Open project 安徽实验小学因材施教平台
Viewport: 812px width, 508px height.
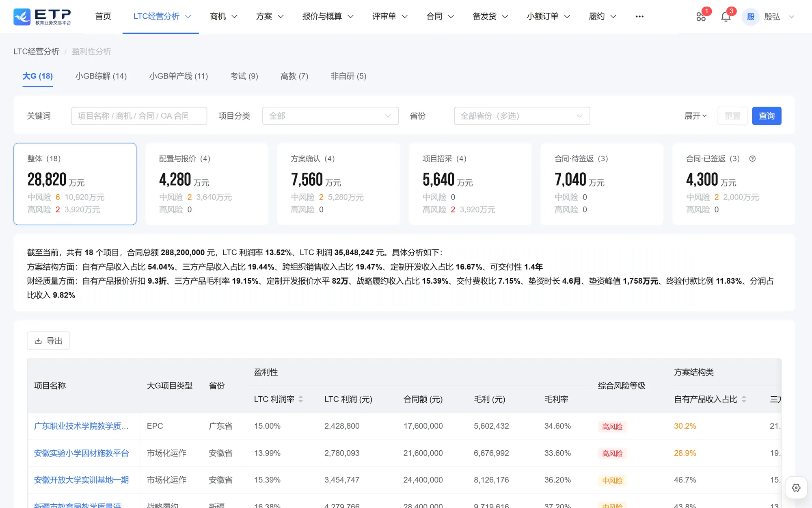pyautogui.click(x=81, y=453)
